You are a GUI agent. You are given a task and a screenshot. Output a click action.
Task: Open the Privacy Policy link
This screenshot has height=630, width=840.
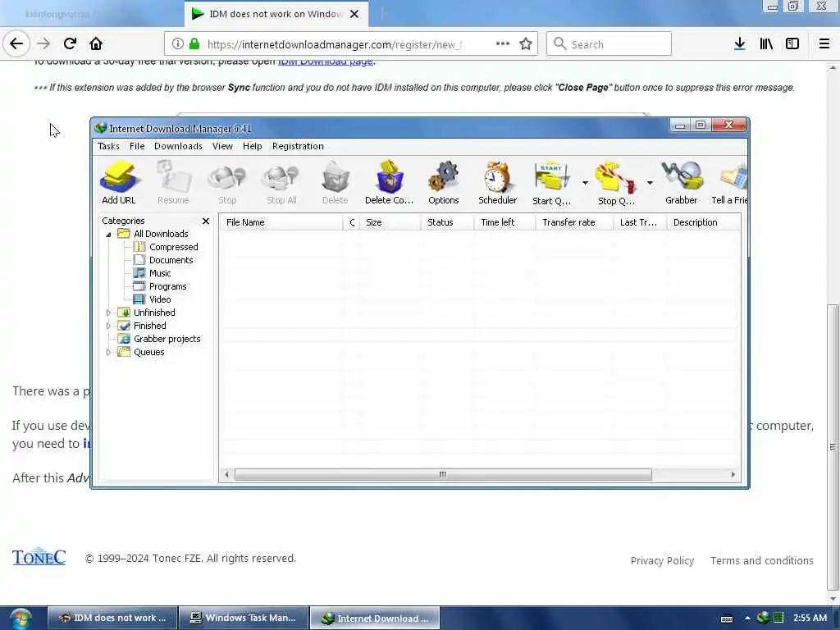pos(662,561)
